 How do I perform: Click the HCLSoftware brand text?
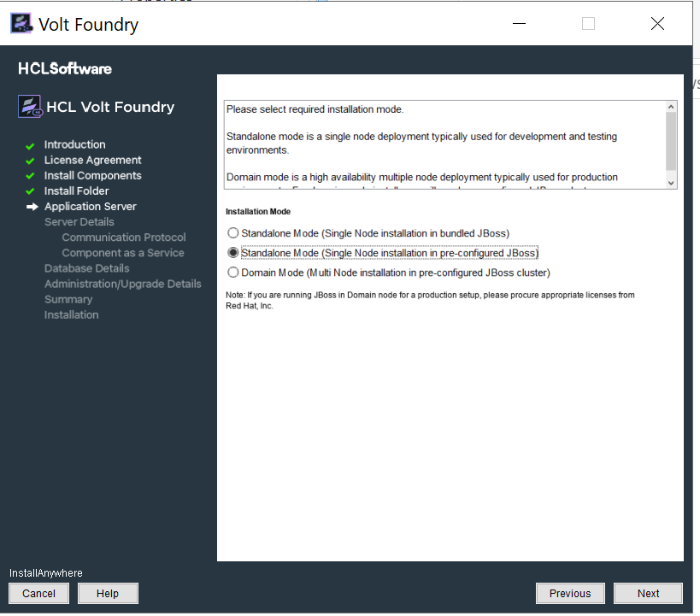pos(65,68)
